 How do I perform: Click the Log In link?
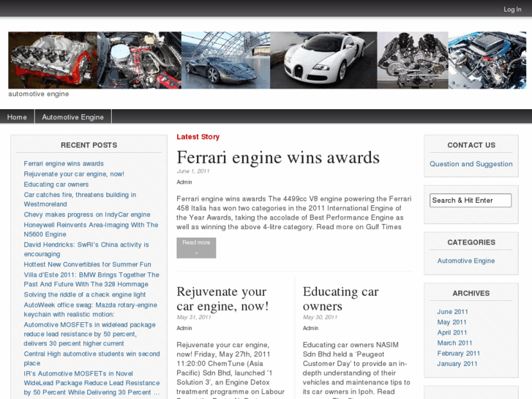512,10
